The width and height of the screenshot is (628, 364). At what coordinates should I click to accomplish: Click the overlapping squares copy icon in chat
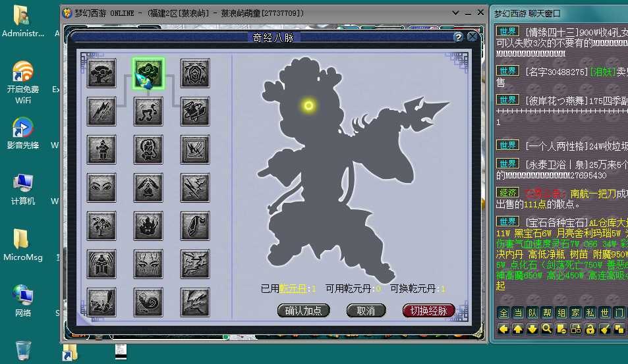coord(619,329)
